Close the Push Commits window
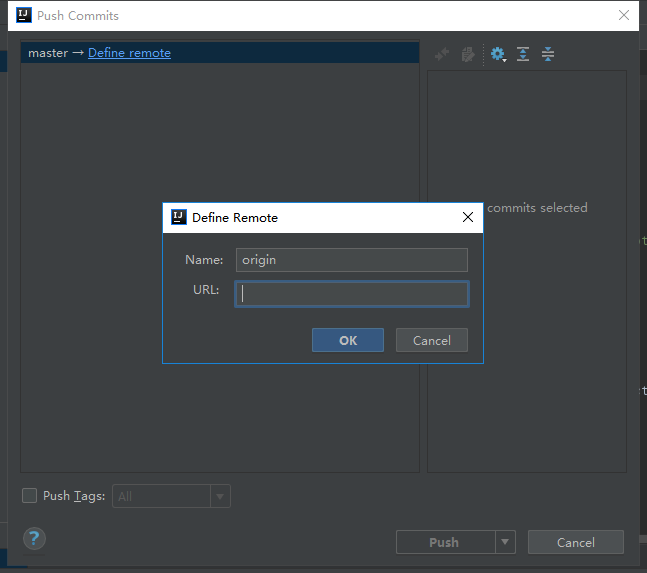Image resolution: width=647 pixels, height=573 pixels. click(x=623, y=15)
